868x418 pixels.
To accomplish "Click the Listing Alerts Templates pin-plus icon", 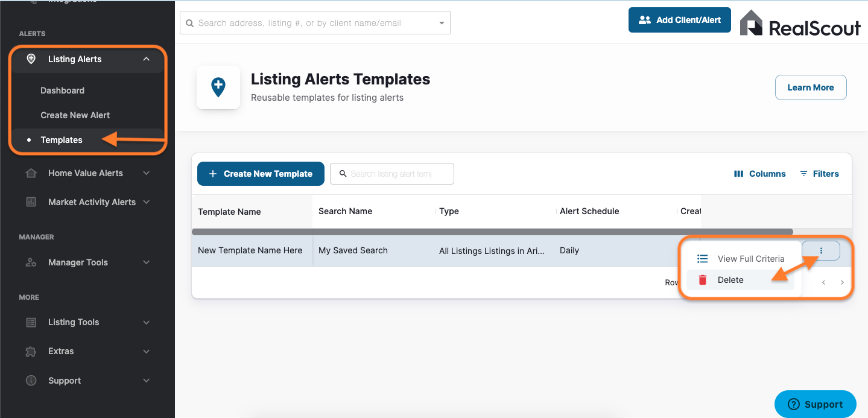I will [218, 87].
